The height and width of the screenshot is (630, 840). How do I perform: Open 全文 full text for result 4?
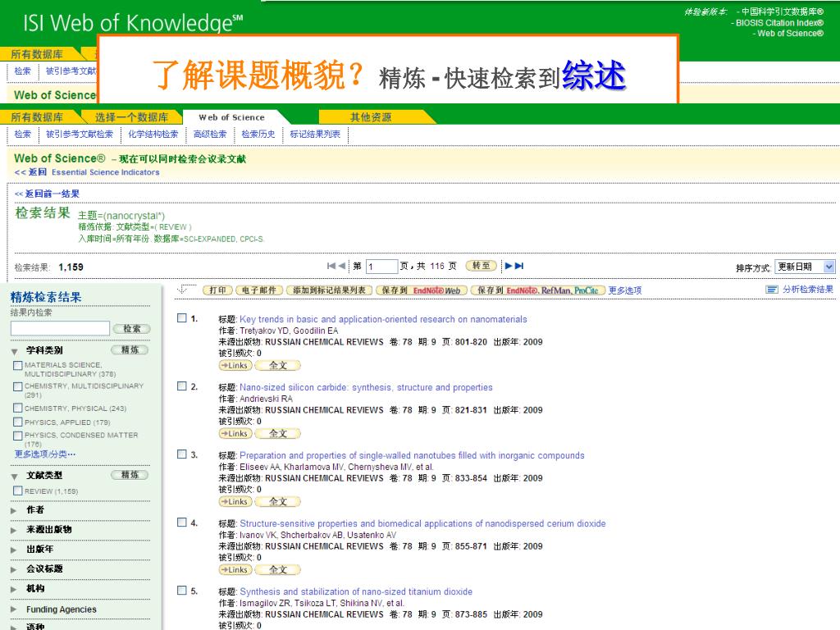coord(278,569)
